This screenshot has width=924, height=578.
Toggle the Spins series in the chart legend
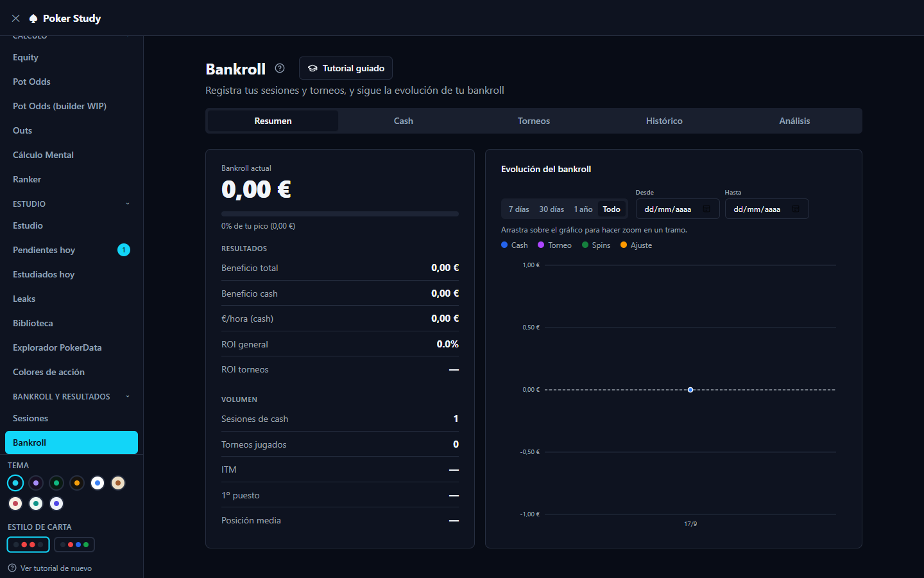(x=596, y=245)
